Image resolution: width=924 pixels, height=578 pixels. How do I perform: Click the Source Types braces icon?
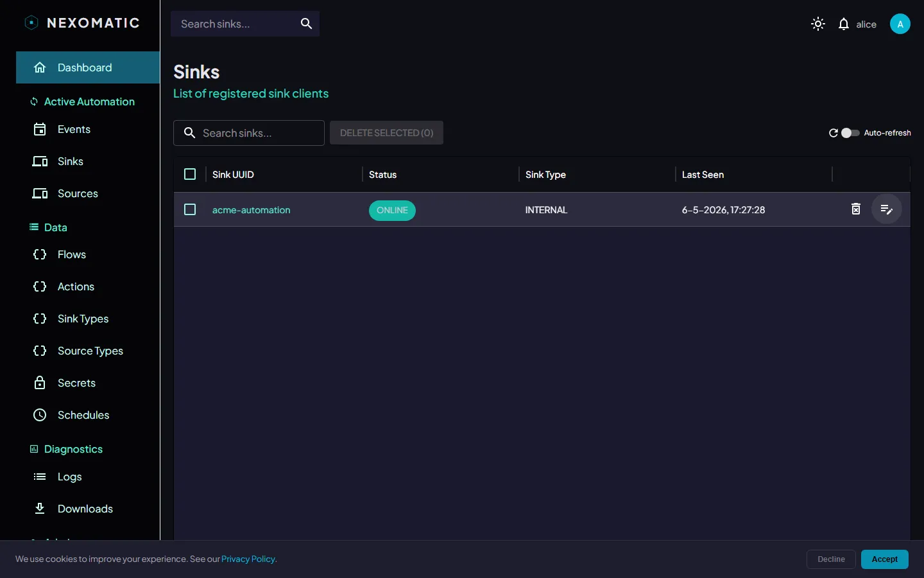point(40,351)
